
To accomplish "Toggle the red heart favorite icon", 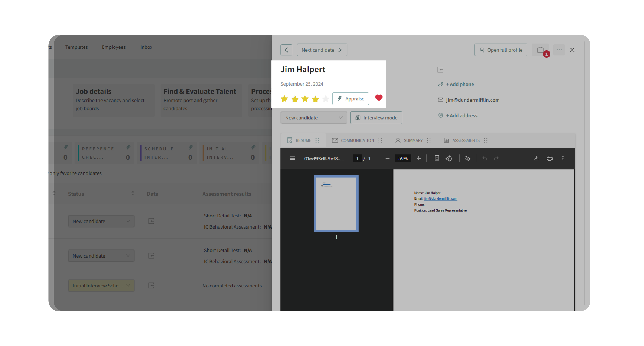I will pyautogui.click(x=379, y=98).
